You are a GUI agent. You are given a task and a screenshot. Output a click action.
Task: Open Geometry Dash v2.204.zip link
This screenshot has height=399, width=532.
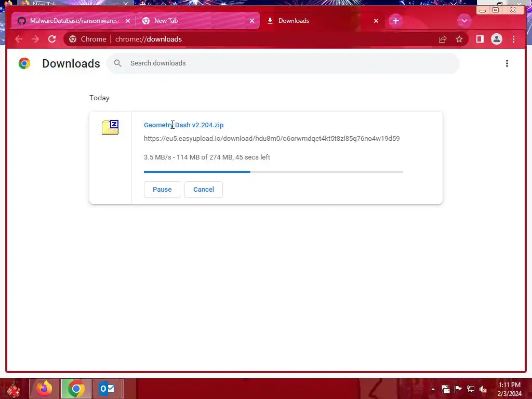coord(183,125)
